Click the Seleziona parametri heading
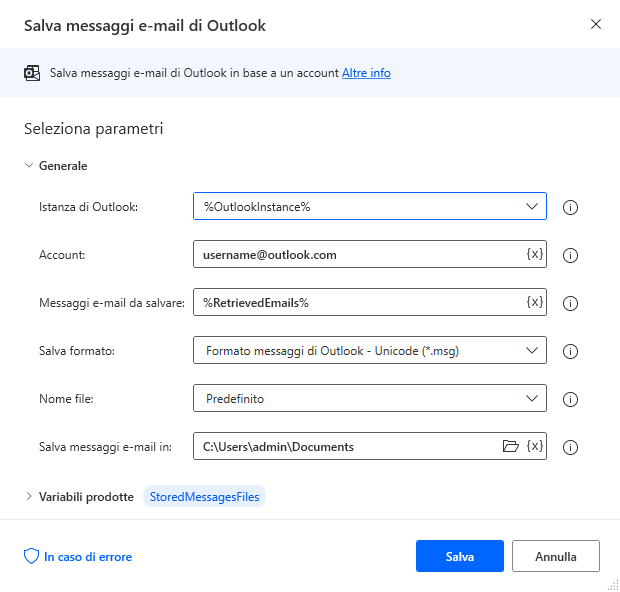Viewport: 620px width, 592px height. [94, 129]
